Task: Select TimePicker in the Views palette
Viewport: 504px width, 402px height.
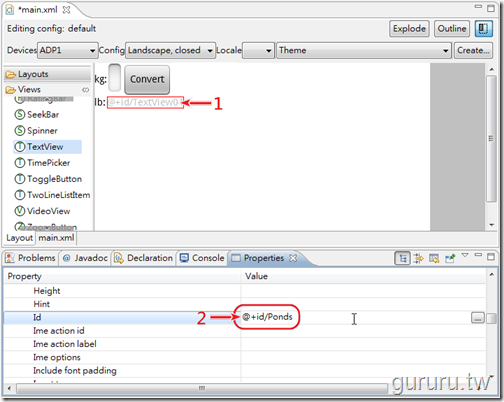Action: click(49, 163)
